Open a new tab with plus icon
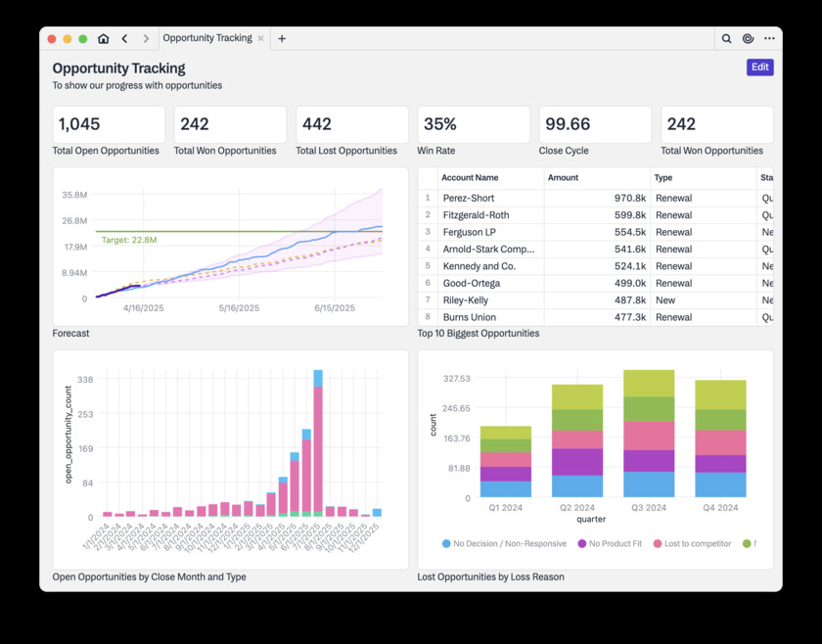 point(282,39)
